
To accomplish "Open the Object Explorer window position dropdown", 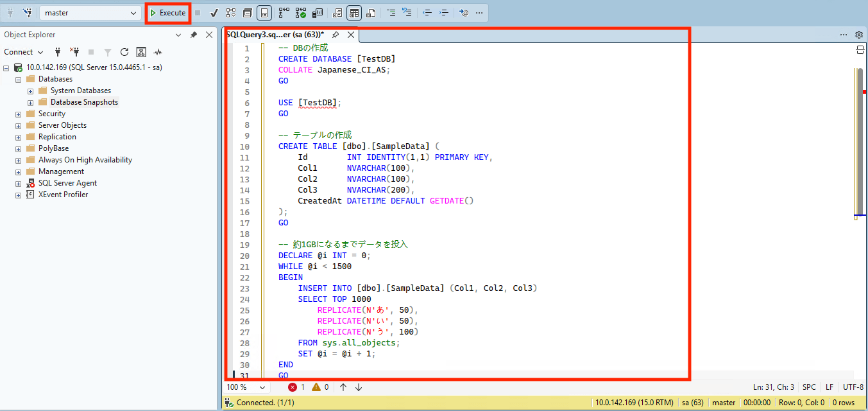I will click(179, 35).
